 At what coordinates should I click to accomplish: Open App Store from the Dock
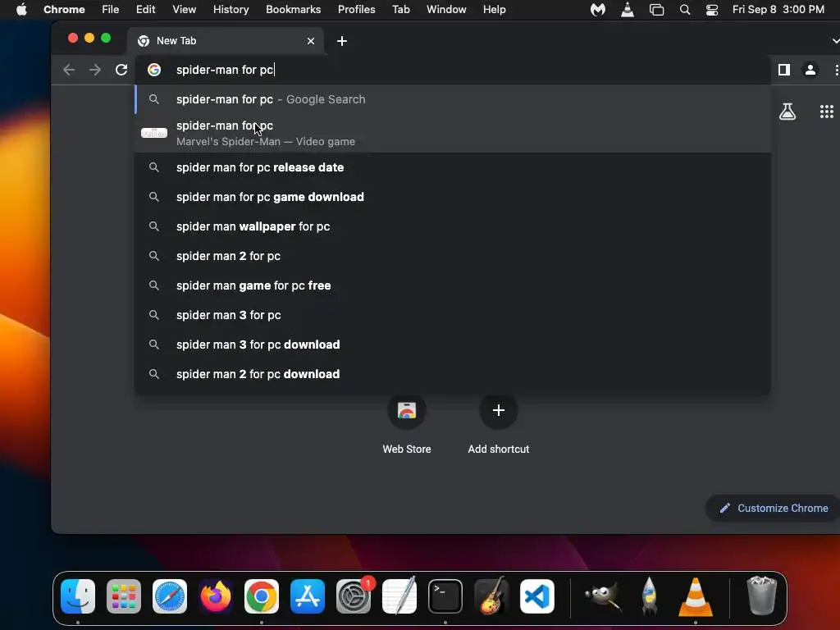pyautogui.click(x=308, y=596)
